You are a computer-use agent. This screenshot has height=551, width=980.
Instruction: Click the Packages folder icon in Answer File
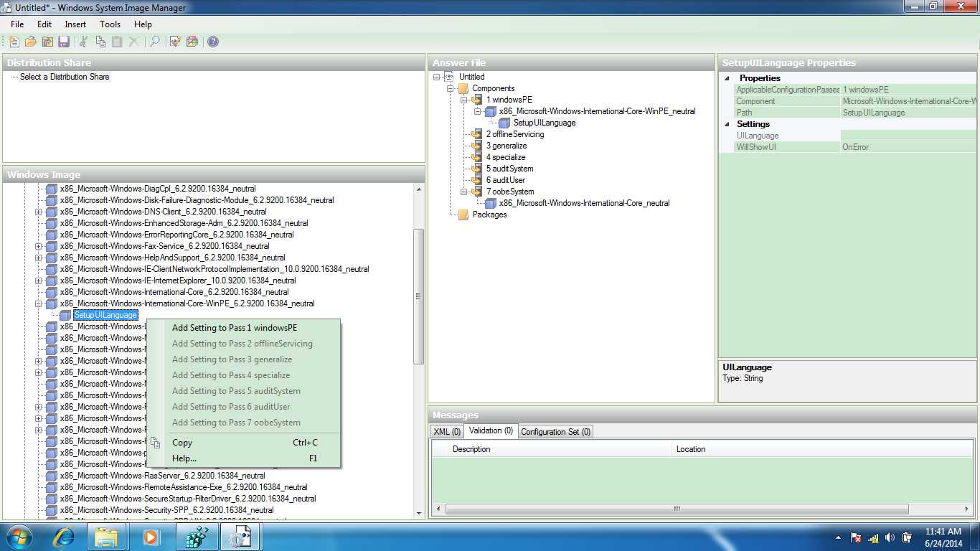(463, 215)
